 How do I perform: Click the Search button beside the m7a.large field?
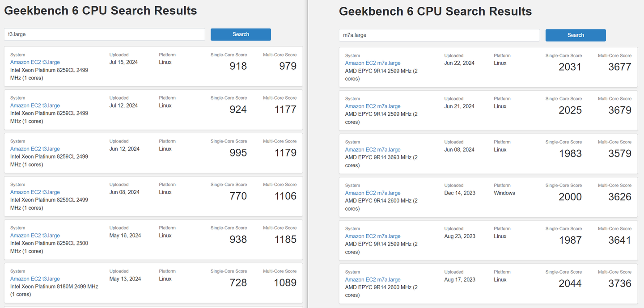point(576,35)
